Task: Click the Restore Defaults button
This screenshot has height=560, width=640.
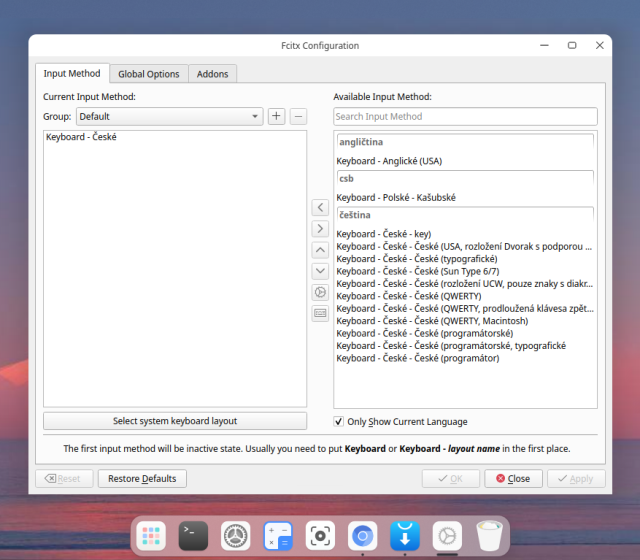Action: [142, 479]
